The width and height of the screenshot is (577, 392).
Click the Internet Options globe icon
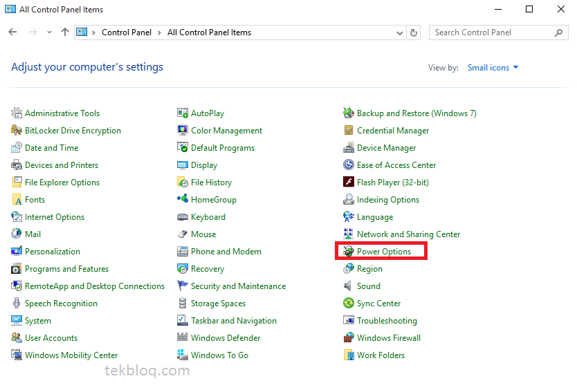pos(17,216)
